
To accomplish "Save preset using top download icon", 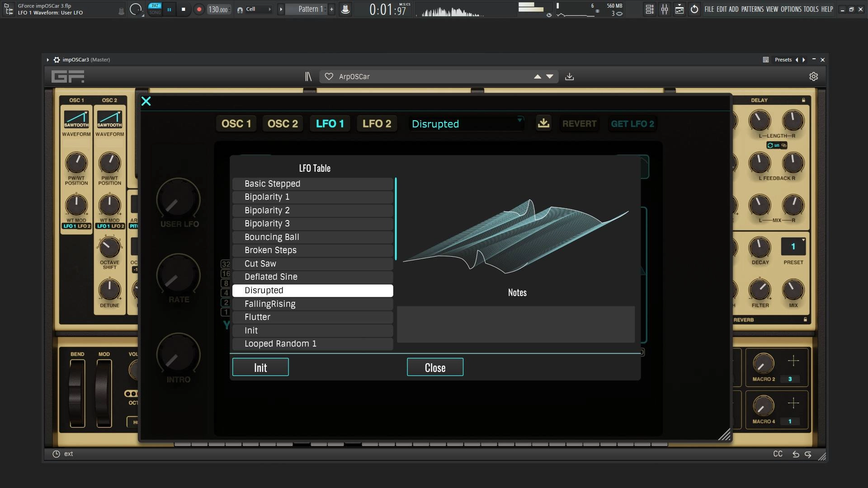I will (x=570, y=77).
